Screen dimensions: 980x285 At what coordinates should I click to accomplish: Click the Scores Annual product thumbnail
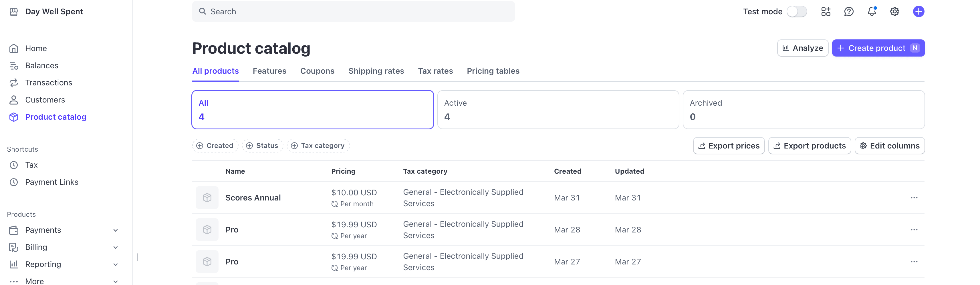207,198
